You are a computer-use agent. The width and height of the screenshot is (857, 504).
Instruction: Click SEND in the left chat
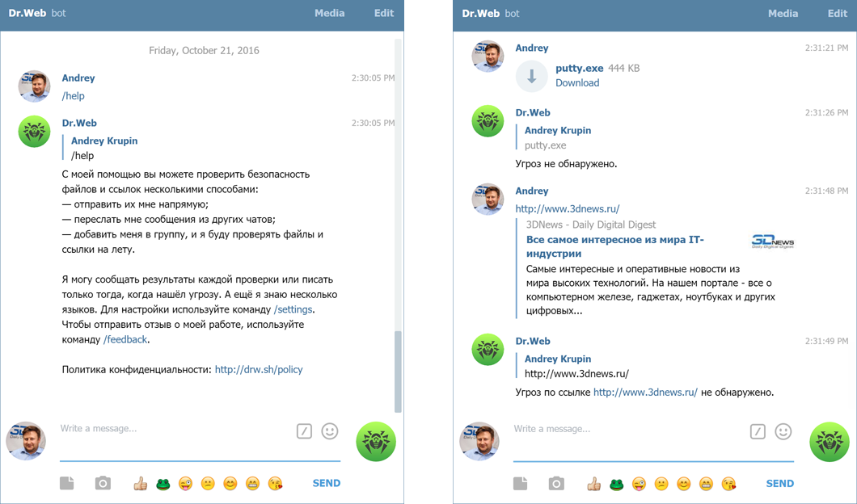point(327,483)
